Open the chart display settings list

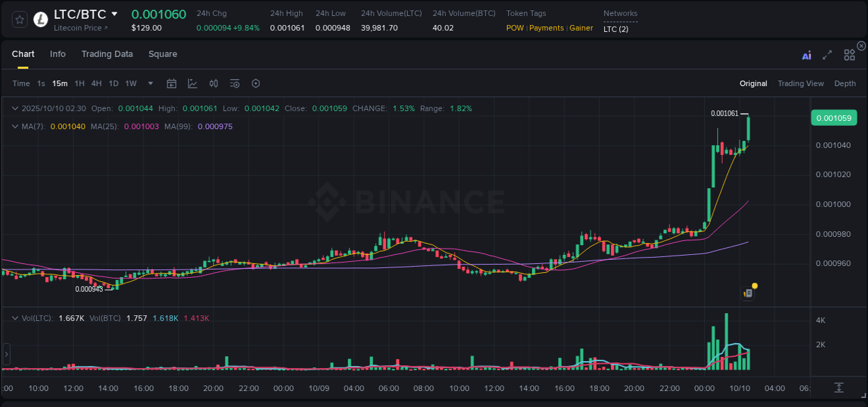tap(234, 83)
